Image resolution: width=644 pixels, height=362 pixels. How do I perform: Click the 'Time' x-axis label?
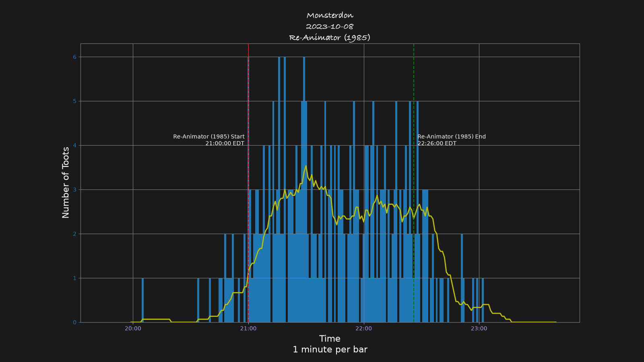pos(330,339)
